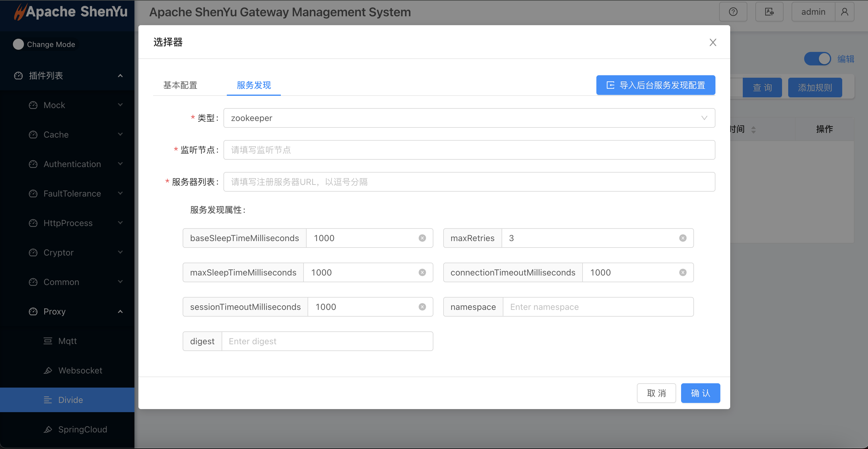Click the 监听节点 input field
This screenshot has width=868, height=449.
pyautogui.click(x=469, y=150)
